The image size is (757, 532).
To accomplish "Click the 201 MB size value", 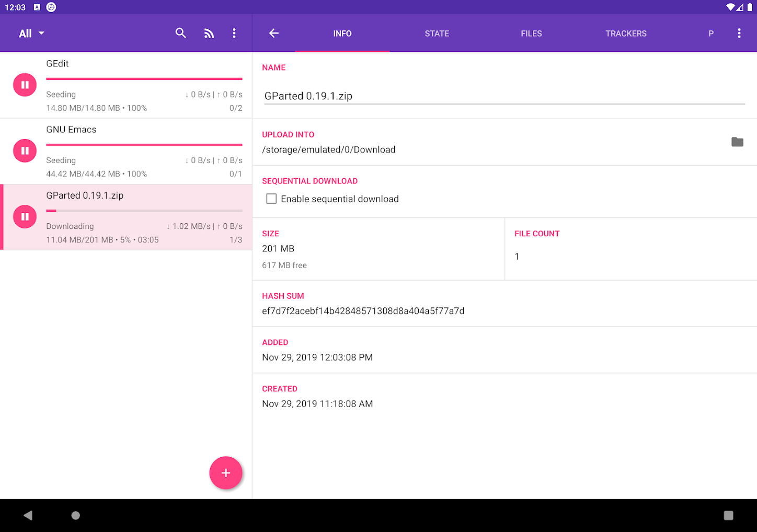I will [x=278, y=249].
